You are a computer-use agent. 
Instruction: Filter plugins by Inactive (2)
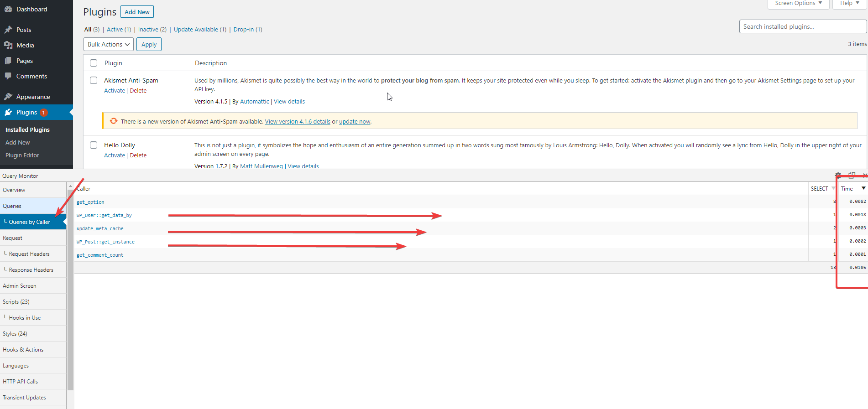click(152, 30)
